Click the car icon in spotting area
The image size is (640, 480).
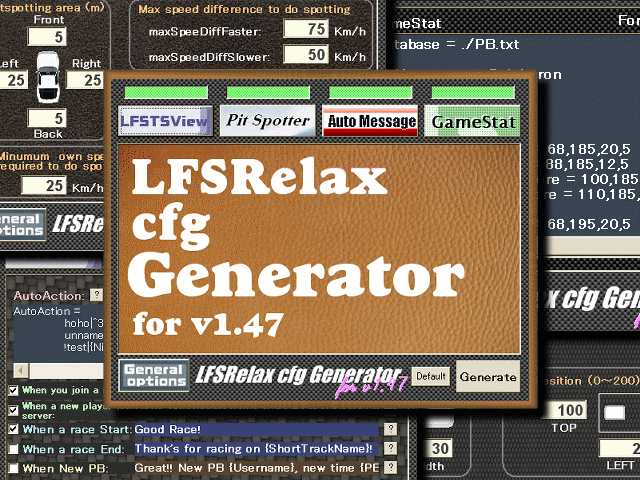pos(48,77)
